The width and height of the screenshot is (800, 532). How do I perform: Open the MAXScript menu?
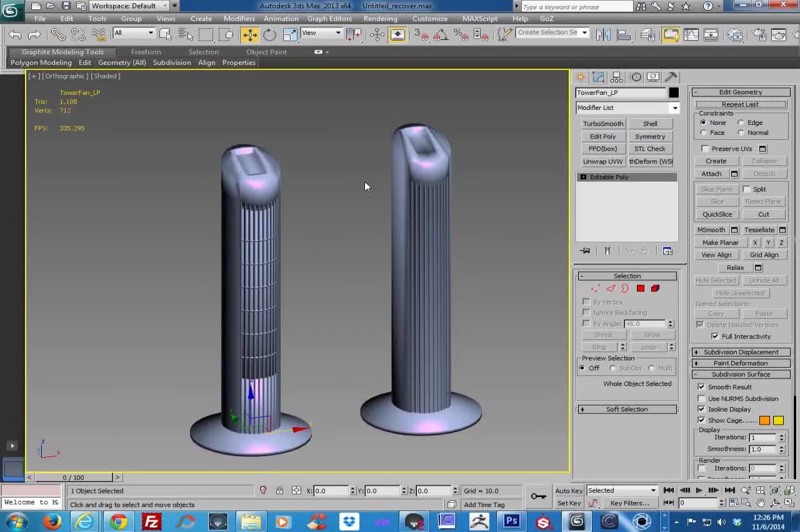coord(480,19)
